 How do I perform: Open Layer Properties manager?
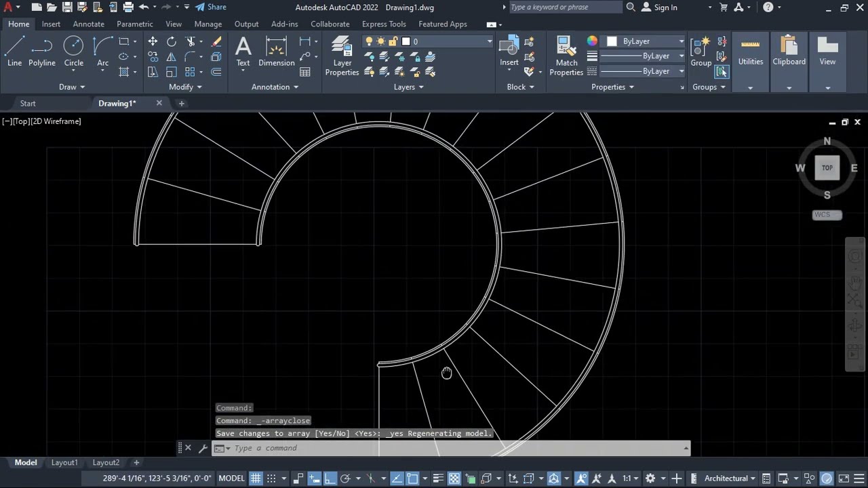[342, 56]
